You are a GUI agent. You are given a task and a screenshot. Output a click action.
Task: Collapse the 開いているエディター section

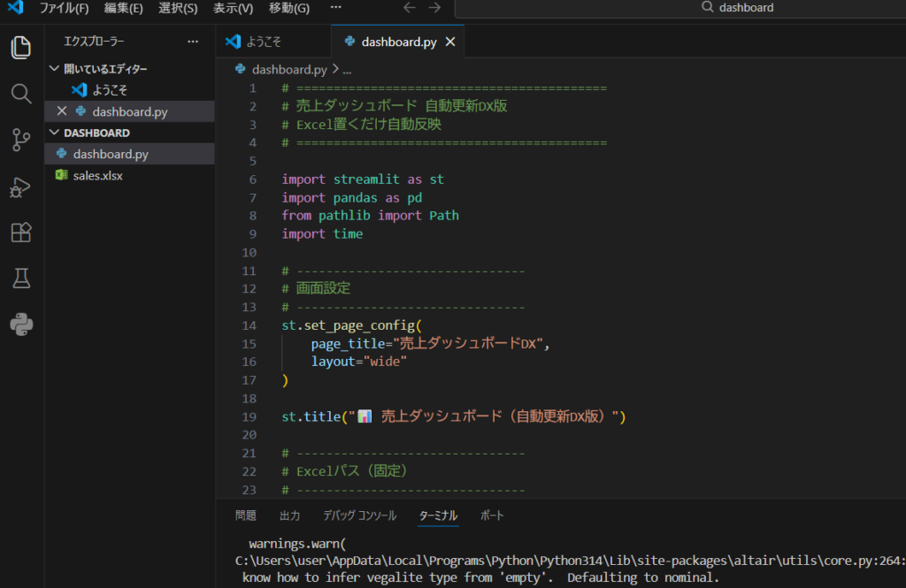point(56,69)
